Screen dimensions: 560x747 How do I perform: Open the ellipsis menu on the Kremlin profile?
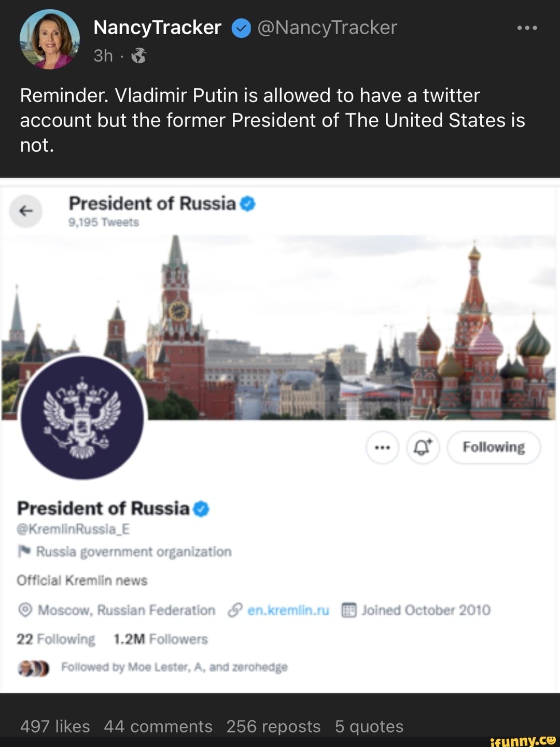(x=382, y=447)
